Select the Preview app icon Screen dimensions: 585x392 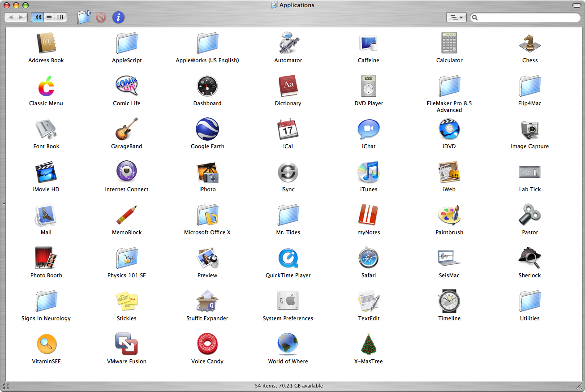point(207,258)
